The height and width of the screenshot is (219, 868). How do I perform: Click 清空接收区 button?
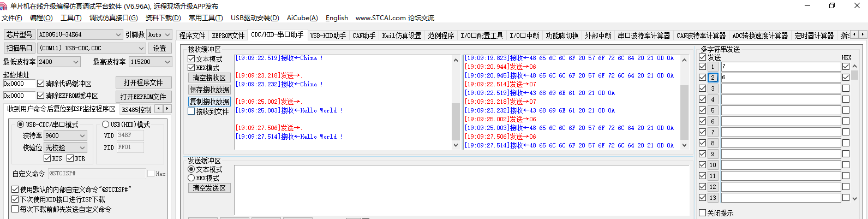pyautogui.click(x=209, y=78)
